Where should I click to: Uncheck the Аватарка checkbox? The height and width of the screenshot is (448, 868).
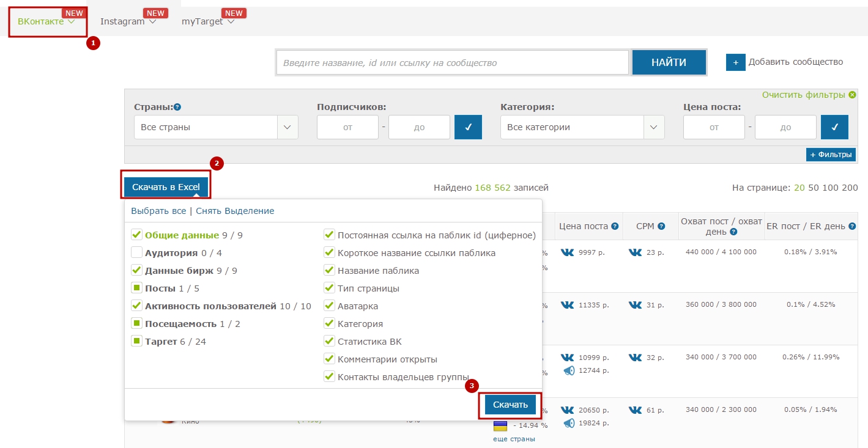tap(329, 306)
